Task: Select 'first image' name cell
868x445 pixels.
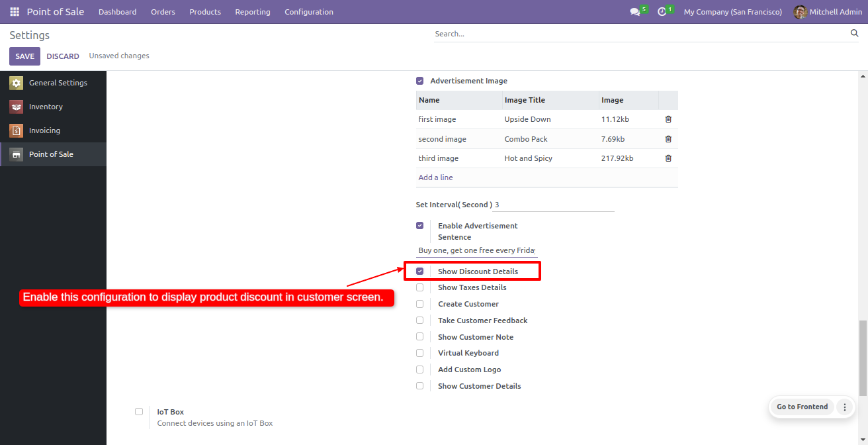Action: [459, 119]
